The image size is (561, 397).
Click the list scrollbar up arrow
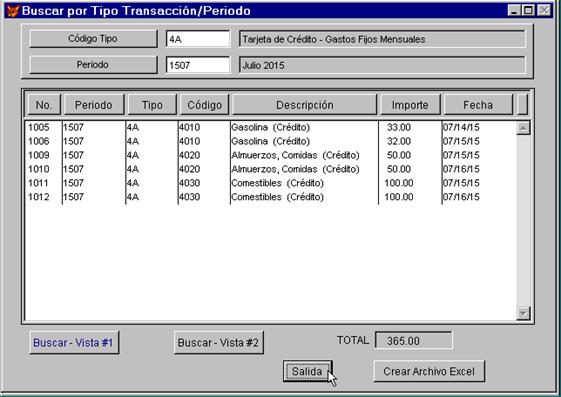(x=523, y=128)
